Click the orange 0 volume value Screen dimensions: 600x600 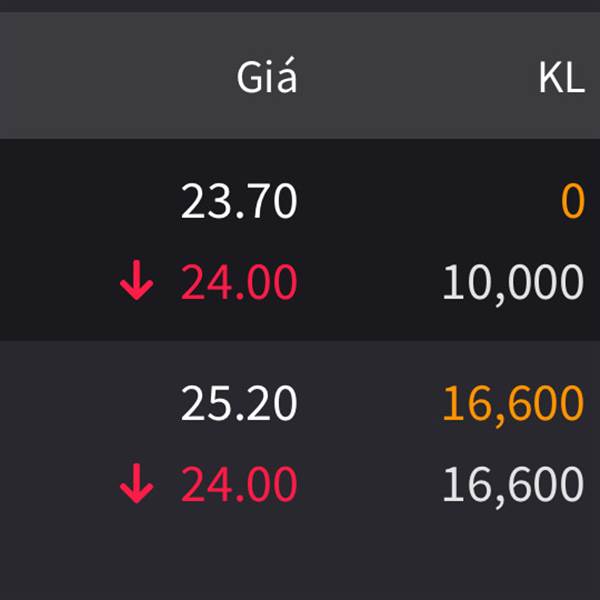tap(572, 203)
